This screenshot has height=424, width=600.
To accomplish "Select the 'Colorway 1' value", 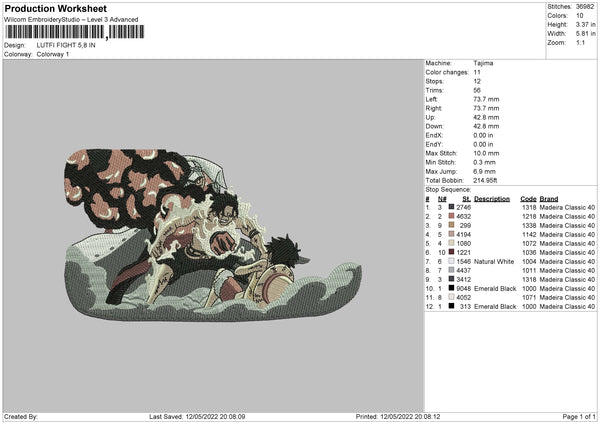I will (53, 54).
